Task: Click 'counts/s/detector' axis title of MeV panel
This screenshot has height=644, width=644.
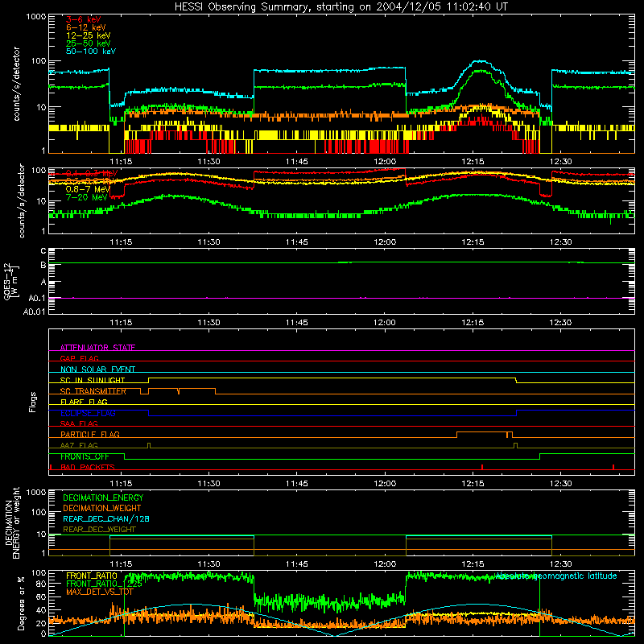Action: [22, 200]
